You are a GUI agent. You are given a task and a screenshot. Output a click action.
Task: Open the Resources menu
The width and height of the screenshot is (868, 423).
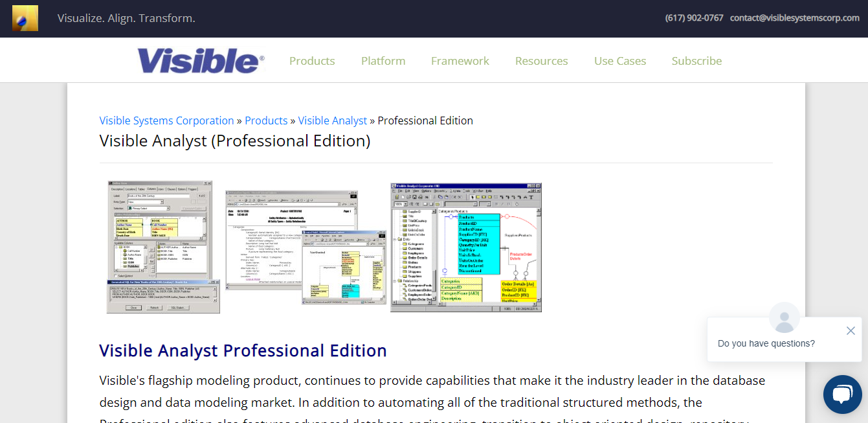point(541,61)
